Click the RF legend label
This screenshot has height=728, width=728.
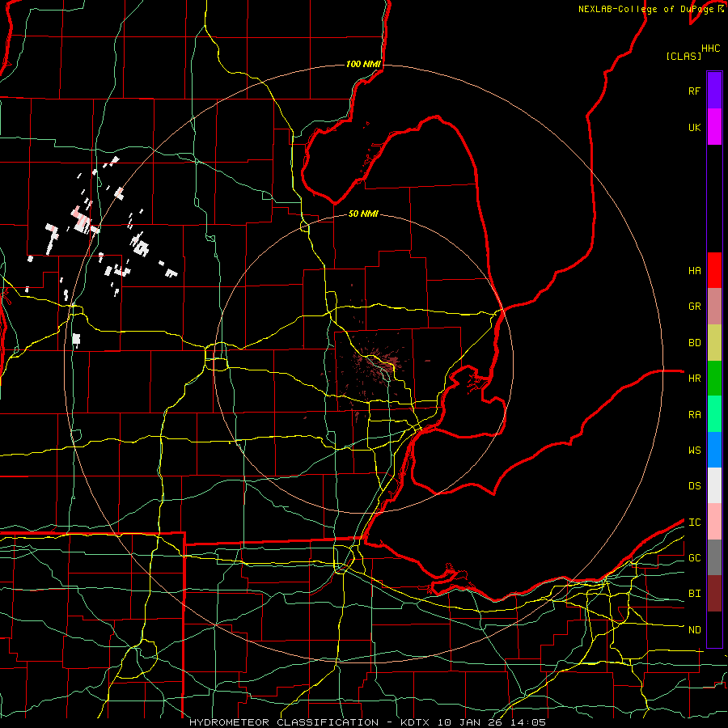[x=694, y=91]
